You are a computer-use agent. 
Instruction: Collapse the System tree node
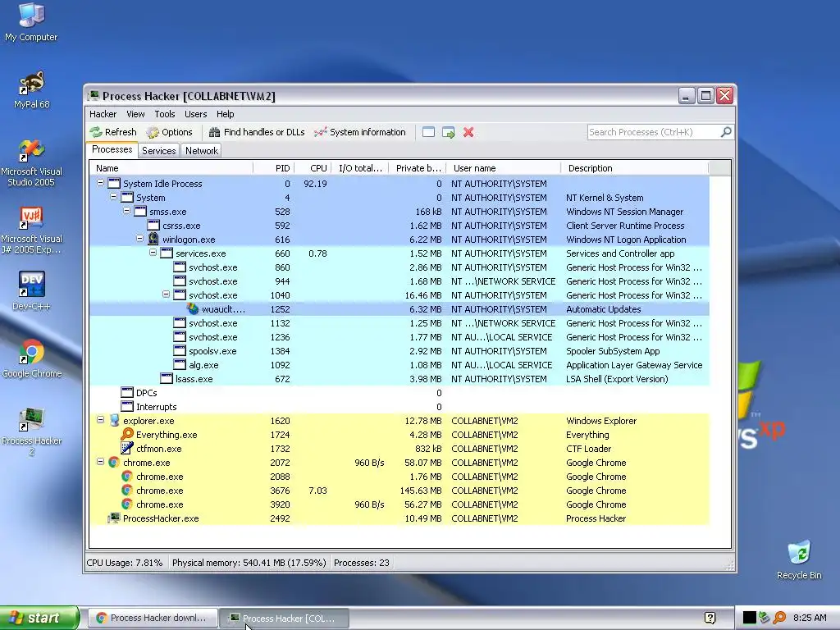click(113, 197)
